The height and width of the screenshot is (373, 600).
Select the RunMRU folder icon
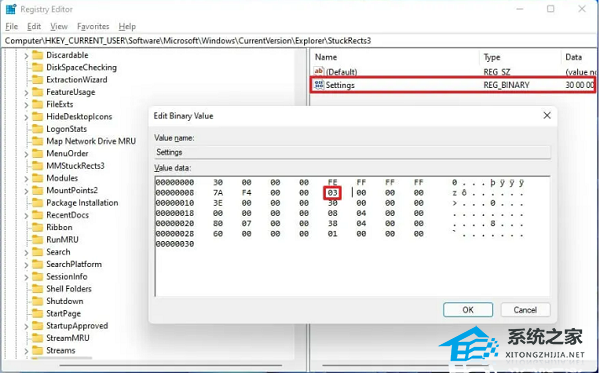point(38,239)
